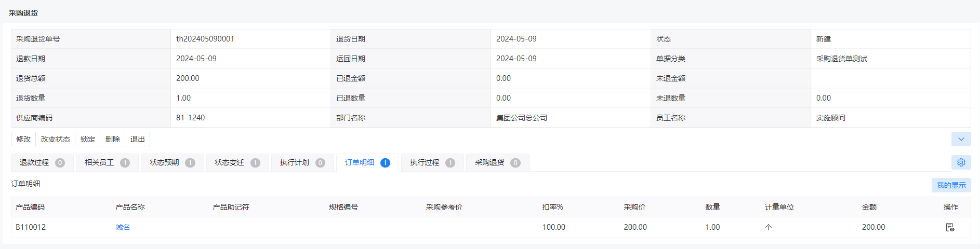Click the 产品编码 column header
Viewport: 980px width, 249px height.
[x=30, y=207]
